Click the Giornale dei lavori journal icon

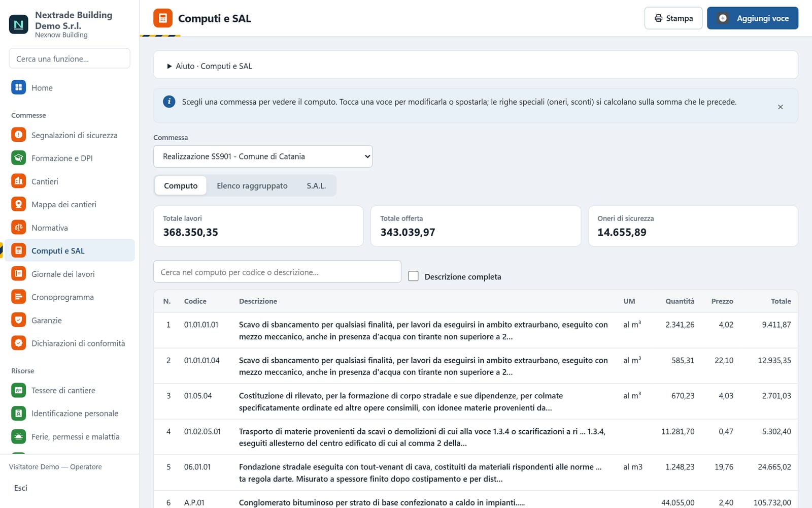point(19,274)
